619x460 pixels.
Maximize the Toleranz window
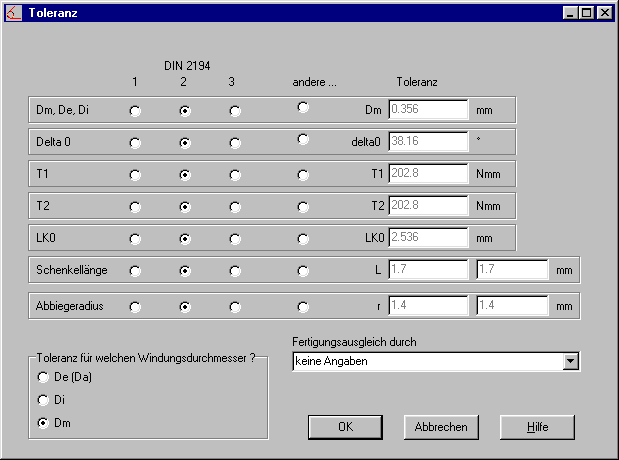pos(586,13)
